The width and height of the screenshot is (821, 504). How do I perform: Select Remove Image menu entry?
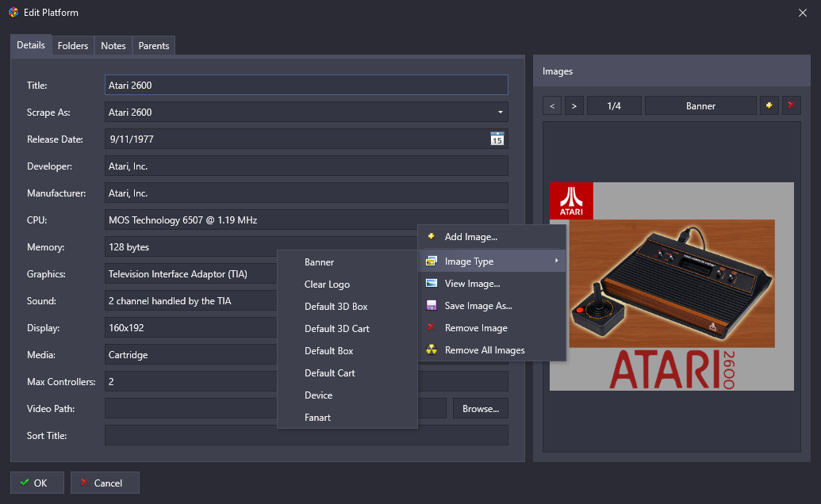[492, 328]
